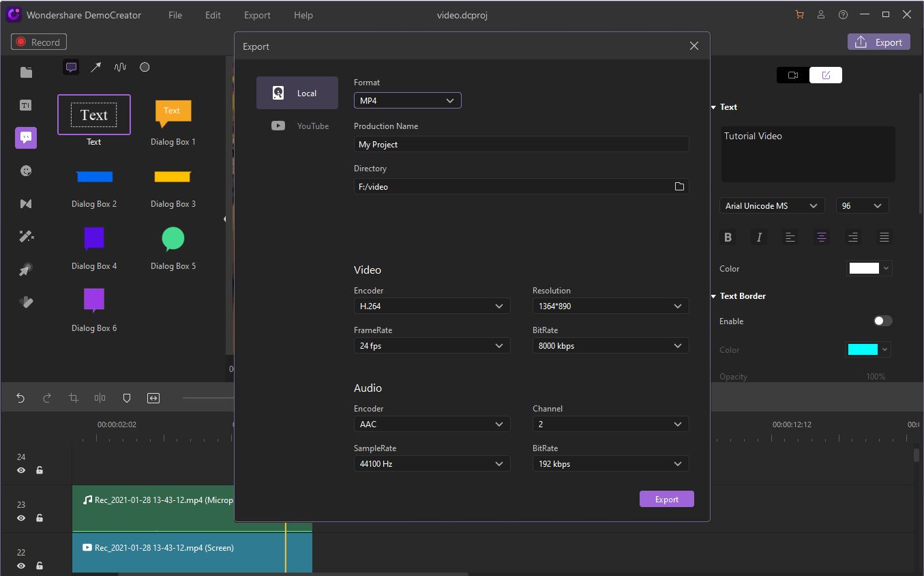Browse for export directory folder
The image size is (924, 576).
679,186
